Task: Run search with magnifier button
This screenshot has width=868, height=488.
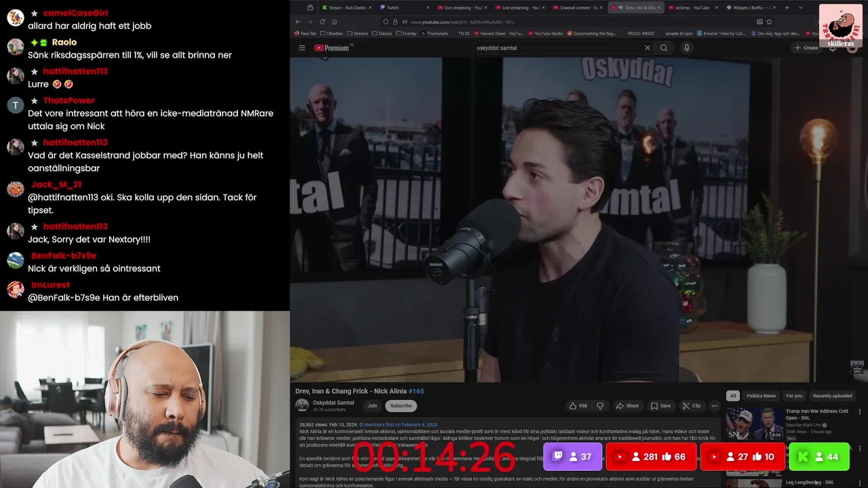Action: [664, 47]
